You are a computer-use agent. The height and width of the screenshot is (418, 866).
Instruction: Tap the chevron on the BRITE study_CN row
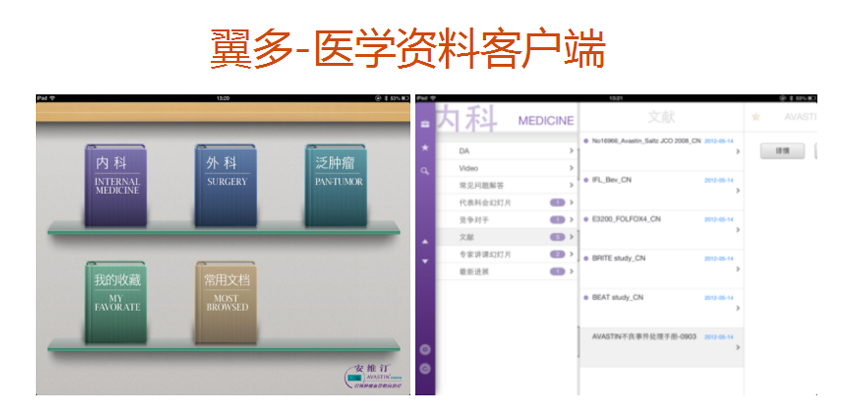pos(738,269)
